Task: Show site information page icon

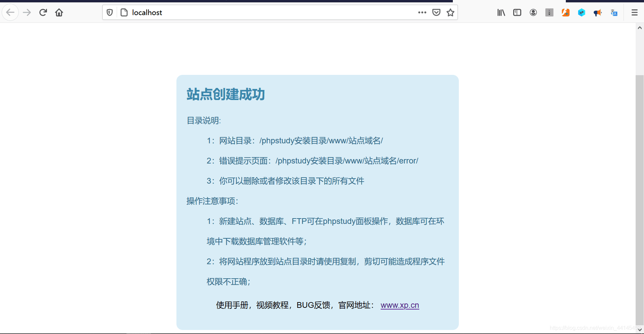Action: (124, 13)
